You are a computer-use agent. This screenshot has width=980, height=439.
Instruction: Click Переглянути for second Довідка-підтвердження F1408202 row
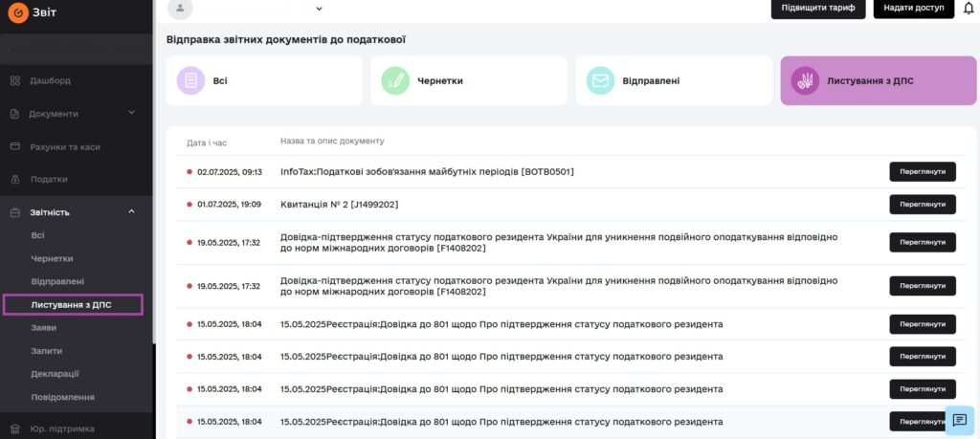(923, 286)
